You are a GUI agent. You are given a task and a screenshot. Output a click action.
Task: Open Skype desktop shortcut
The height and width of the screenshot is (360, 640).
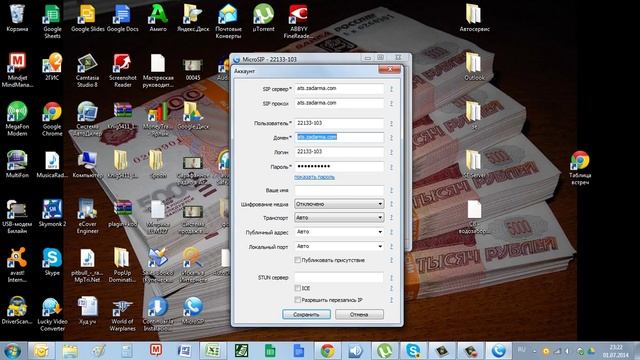[52, 262]
